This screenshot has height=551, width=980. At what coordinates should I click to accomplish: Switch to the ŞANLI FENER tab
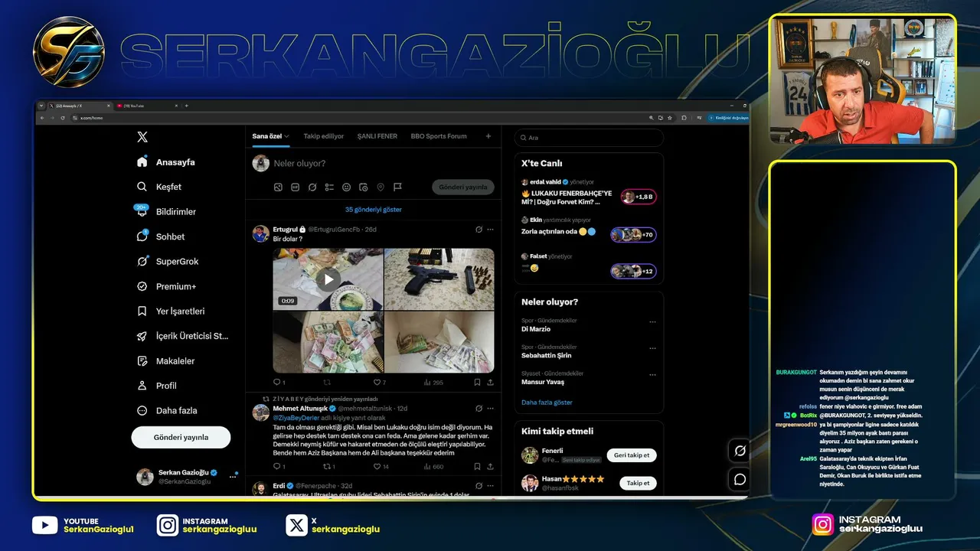[x=377, y=136]
